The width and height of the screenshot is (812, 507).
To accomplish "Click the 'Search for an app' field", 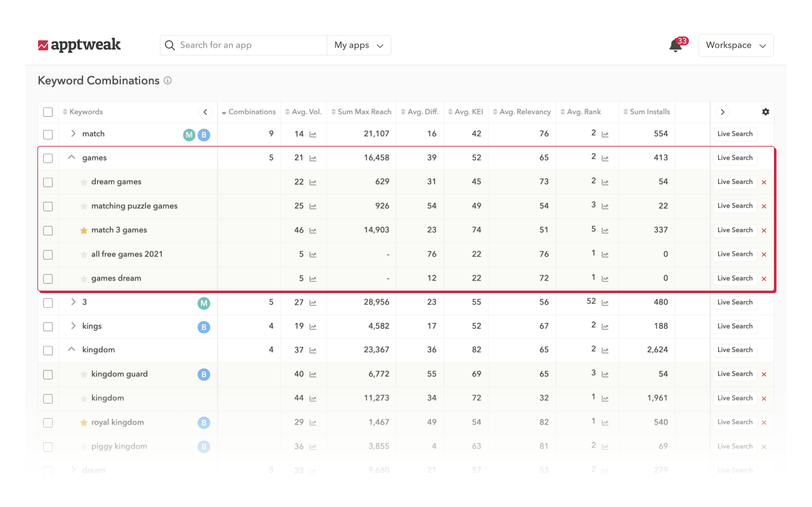I will (244, 46).
